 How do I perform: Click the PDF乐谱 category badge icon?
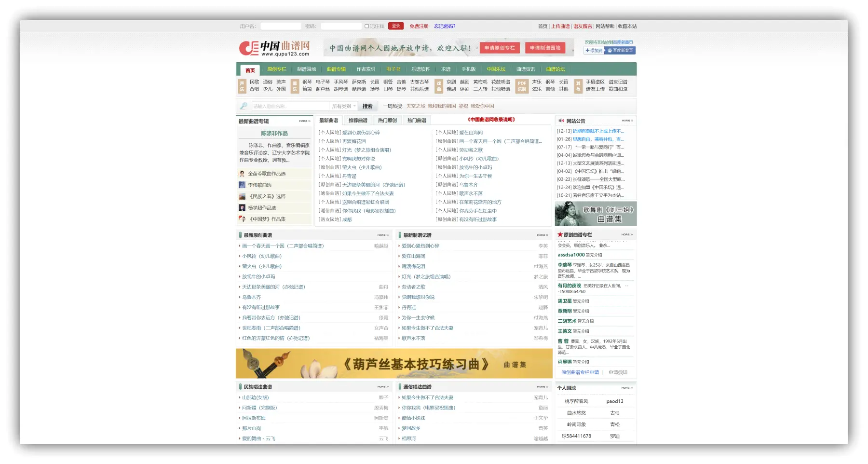pos(522,86)
